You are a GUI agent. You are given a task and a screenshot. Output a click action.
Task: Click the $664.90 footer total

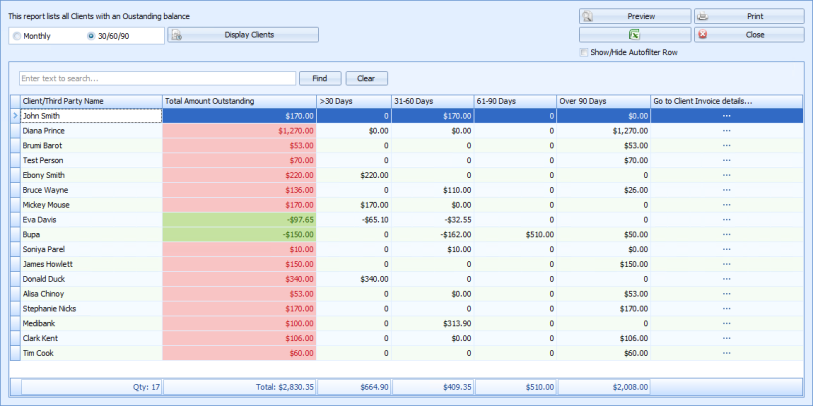(x=354, y=387)
